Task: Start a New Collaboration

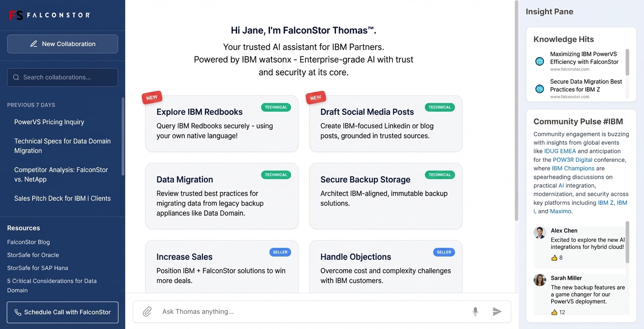Action: [63, 44]
